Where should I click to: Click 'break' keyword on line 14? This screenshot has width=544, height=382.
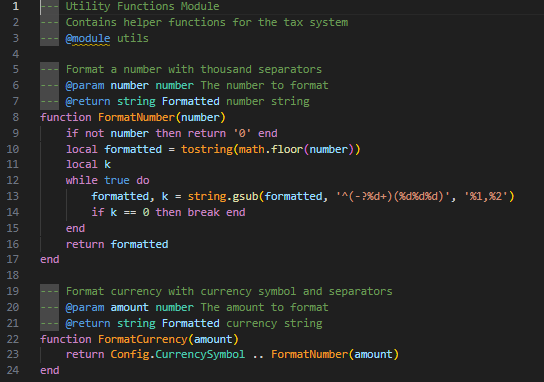click(203, 212)
